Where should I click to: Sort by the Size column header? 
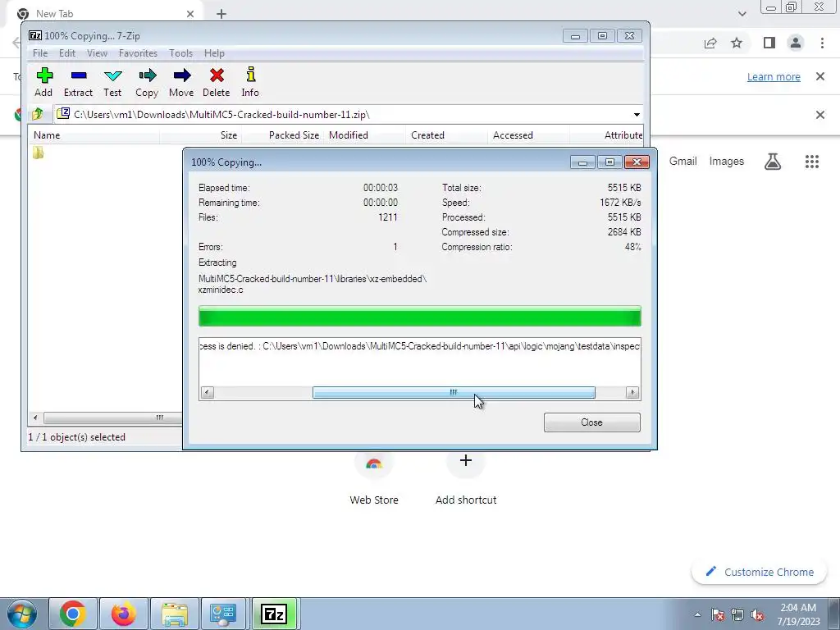[200, 135]
